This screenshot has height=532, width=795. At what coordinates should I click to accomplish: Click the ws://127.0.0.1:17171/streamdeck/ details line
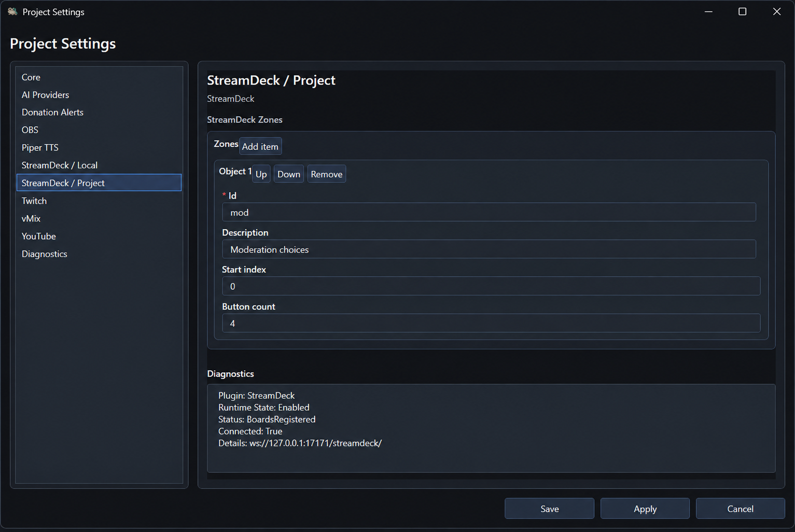pos(300,443)
